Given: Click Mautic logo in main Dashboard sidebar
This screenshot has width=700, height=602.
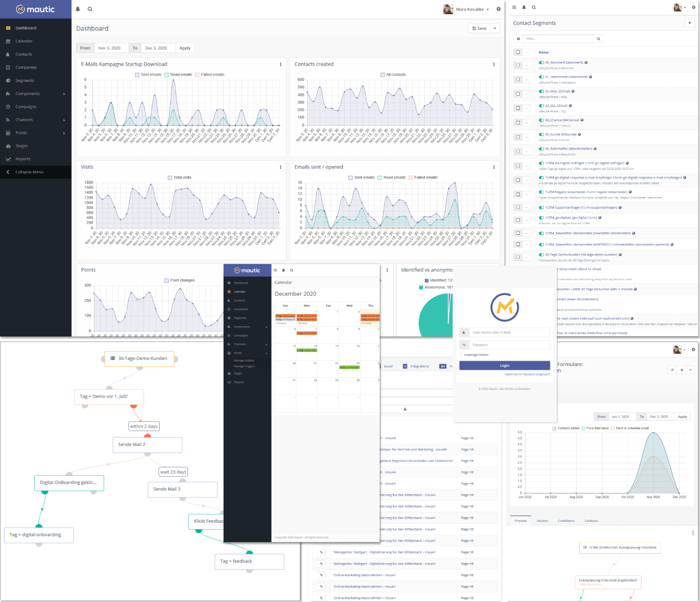Looking at the screenshot, I should 35,9.
